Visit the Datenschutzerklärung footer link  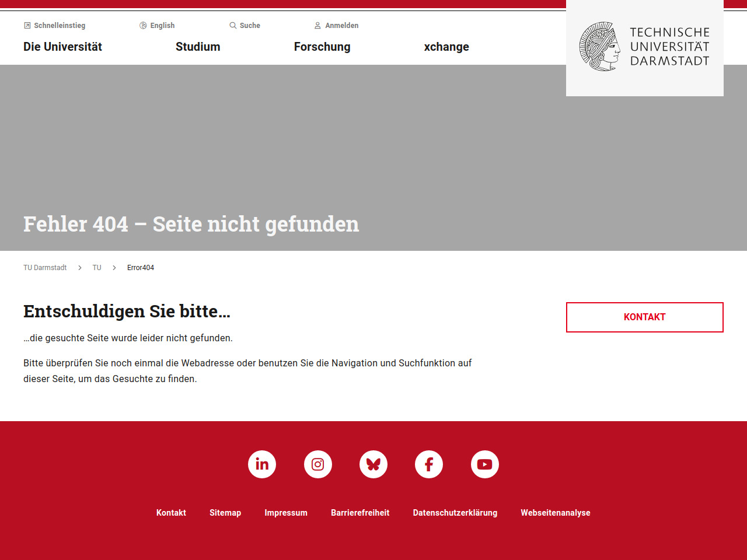click(x=455, y=513)
